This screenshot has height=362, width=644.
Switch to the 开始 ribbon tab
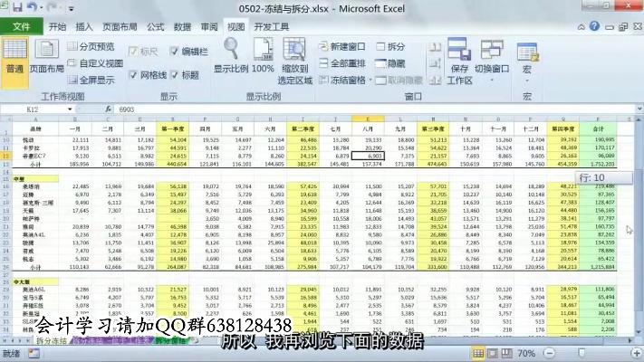(x=57, y=26)
